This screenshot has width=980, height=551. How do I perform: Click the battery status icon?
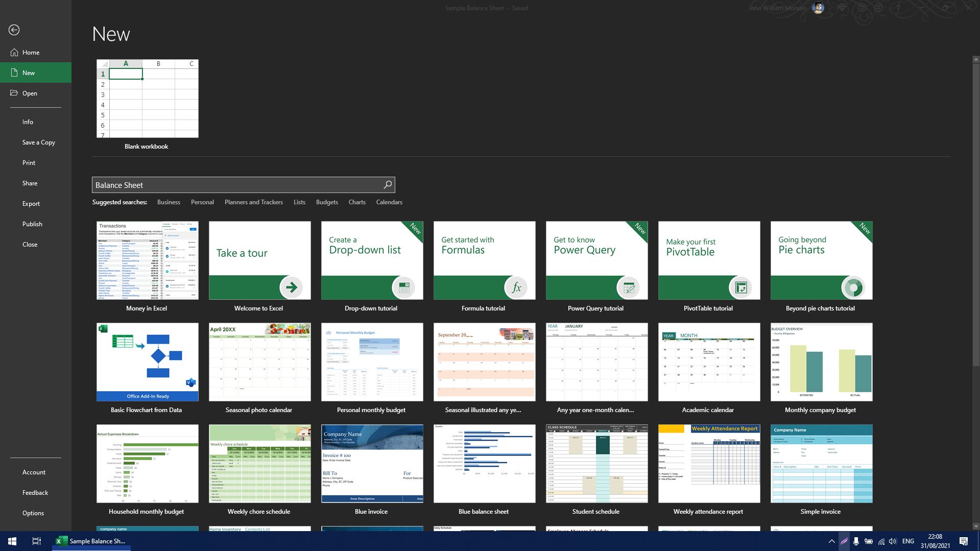pyautogui.click(x=868, y=541)
